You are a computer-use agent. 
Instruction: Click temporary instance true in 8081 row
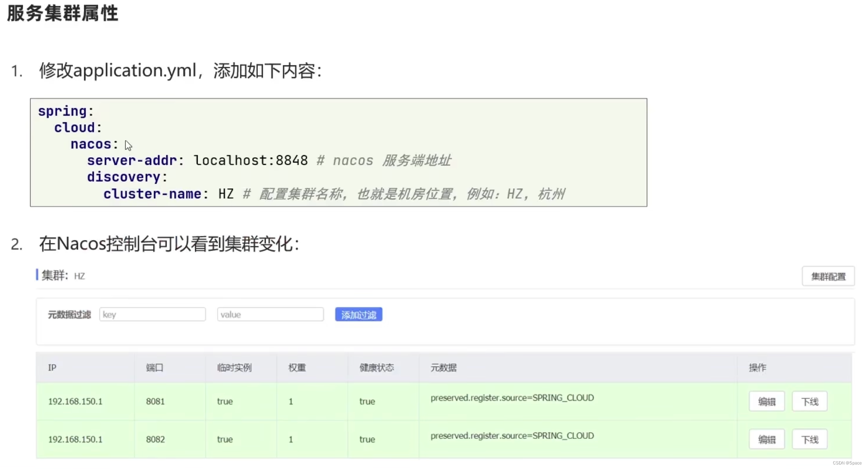[x=225, y=401]
